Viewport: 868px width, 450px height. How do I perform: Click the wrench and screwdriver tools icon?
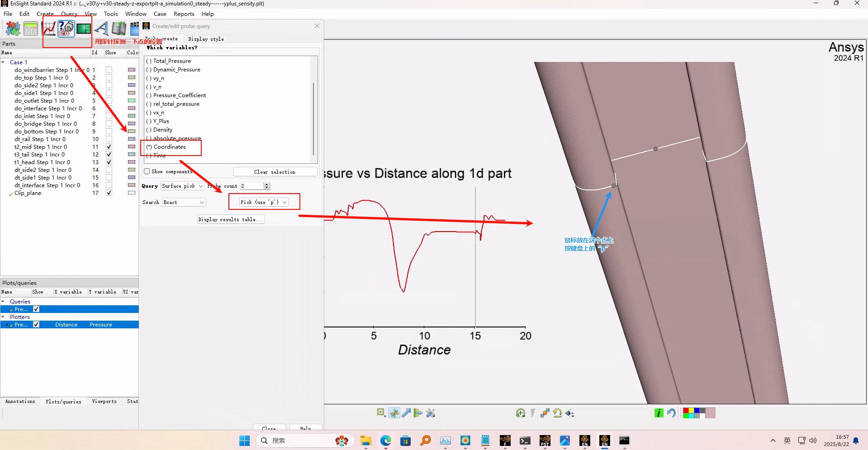[x=431, y=413]
